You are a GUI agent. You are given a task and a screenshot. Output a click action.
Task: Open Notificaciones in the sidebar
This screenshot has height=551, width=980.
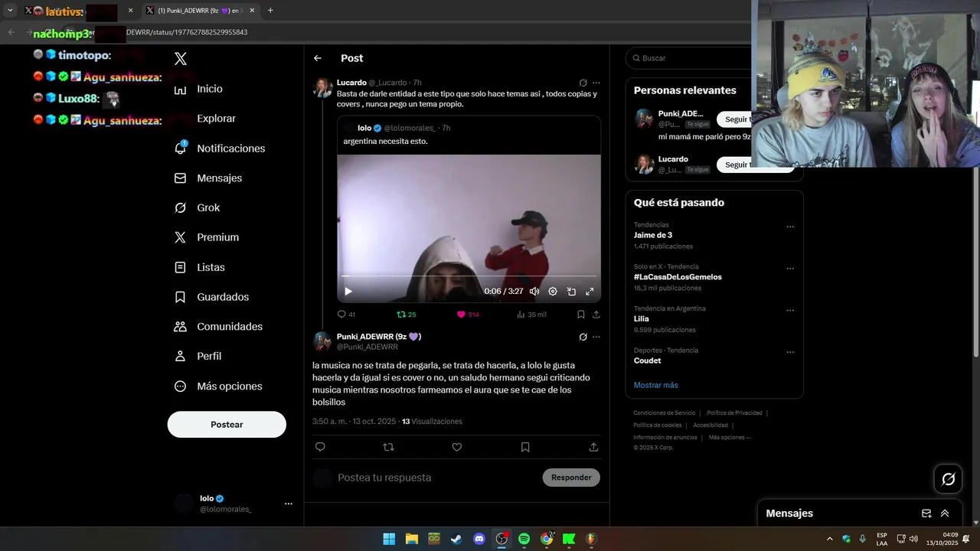pyautogui.click(x=220, y=148)
